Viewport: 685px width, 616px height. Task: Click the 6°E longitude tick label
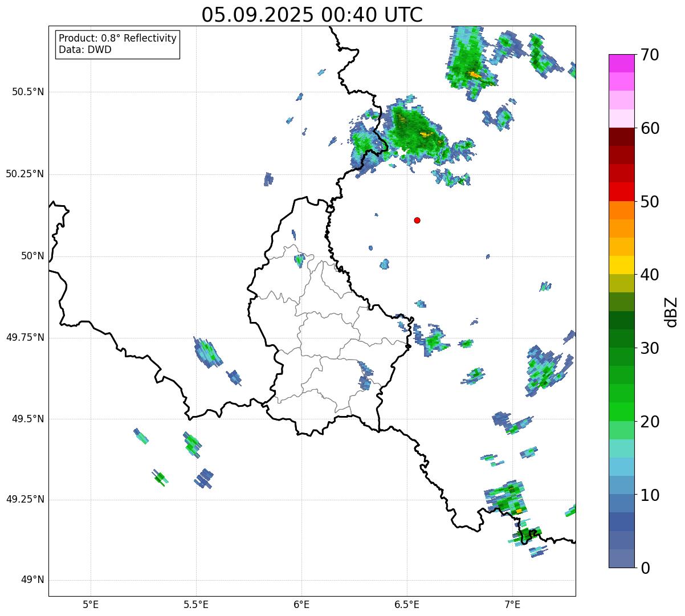click(301, 604)
